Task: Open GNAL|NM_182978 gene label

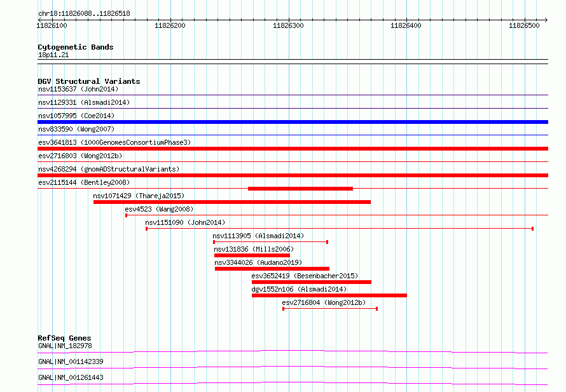Action: 65,346
